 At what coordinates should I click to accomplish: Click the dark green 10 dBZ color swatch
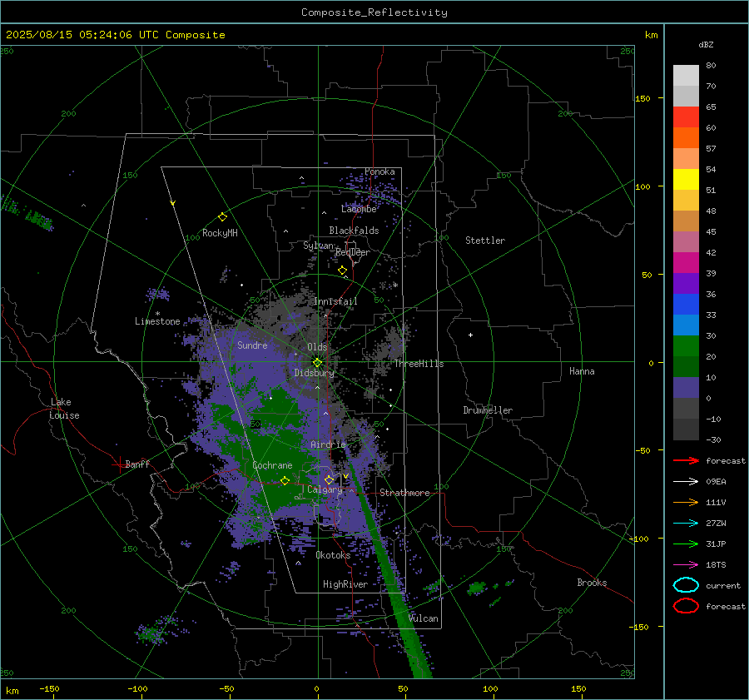686,366
